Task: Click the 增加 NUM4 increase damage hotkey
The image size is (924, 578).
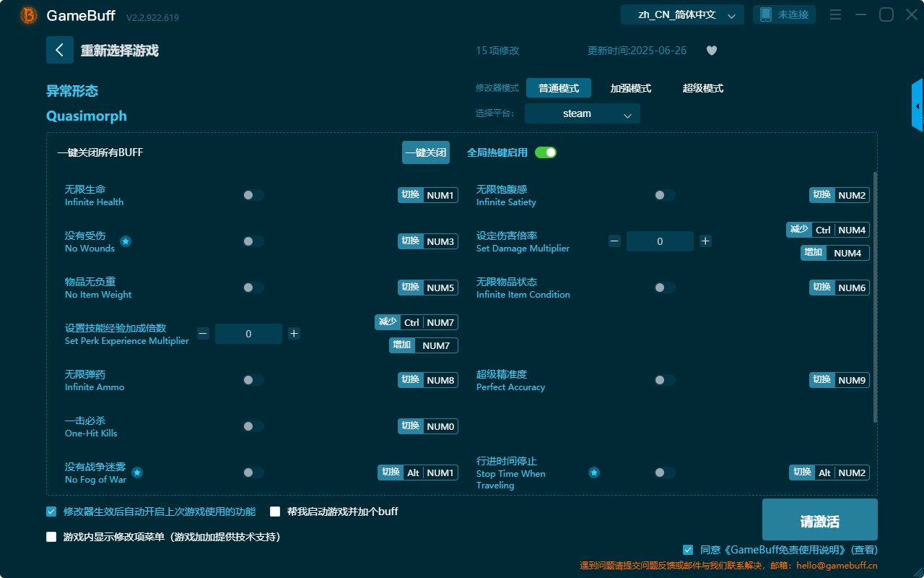Action: [x=835, y=253]
